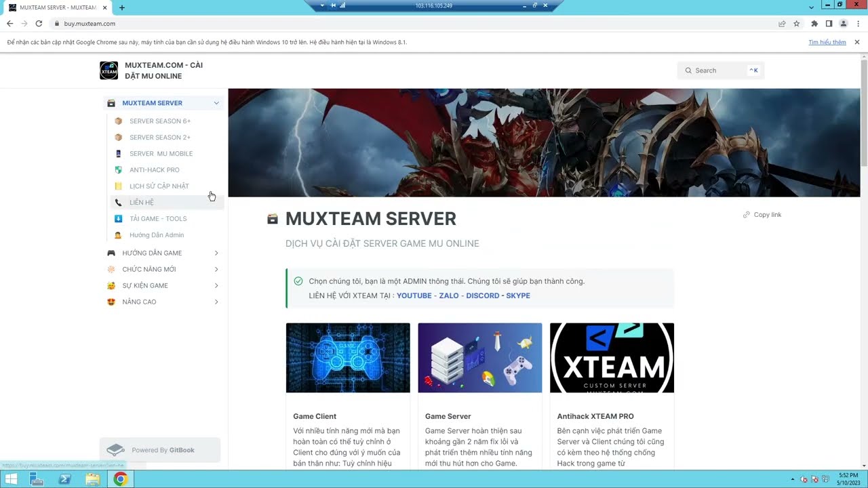Click the shield icon beside ANTI-HACK PRO
868x488 pixels.
118,170
